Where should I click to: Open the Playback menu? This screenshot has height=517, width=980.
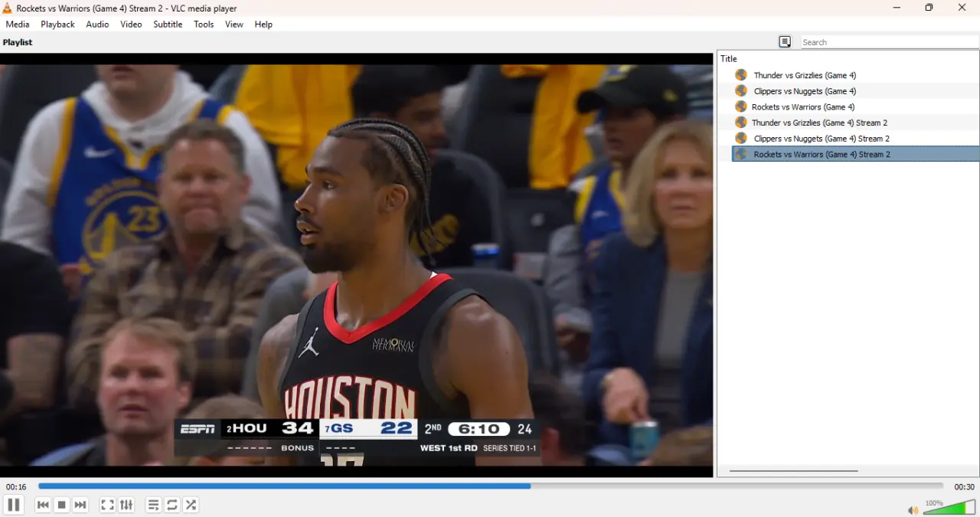point(58,25)
